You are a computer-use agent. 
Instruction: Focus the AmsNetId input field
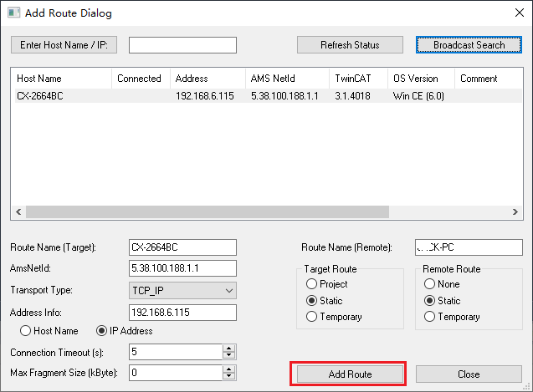[182, 268]
